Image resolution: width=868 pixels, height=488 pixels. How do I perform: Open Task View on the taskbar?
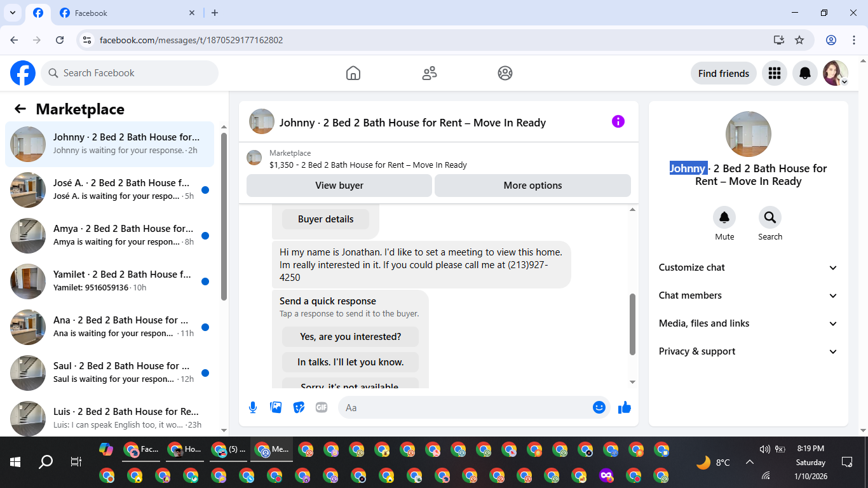(x=76, y=462)
